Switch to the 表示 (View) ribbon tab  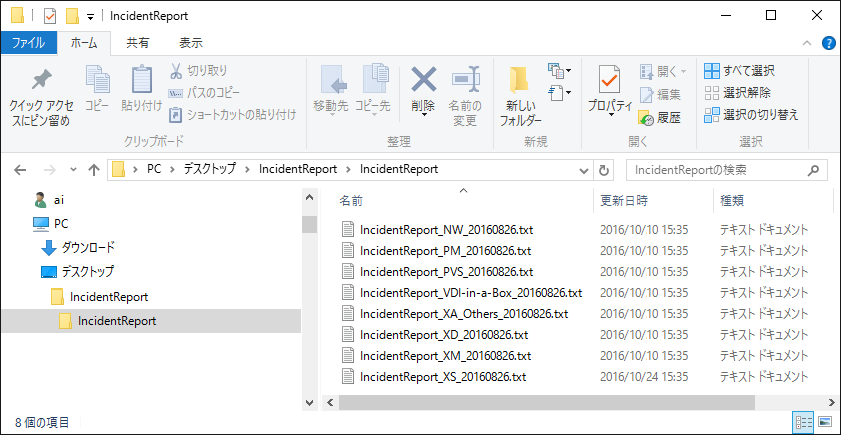(190, 43)
